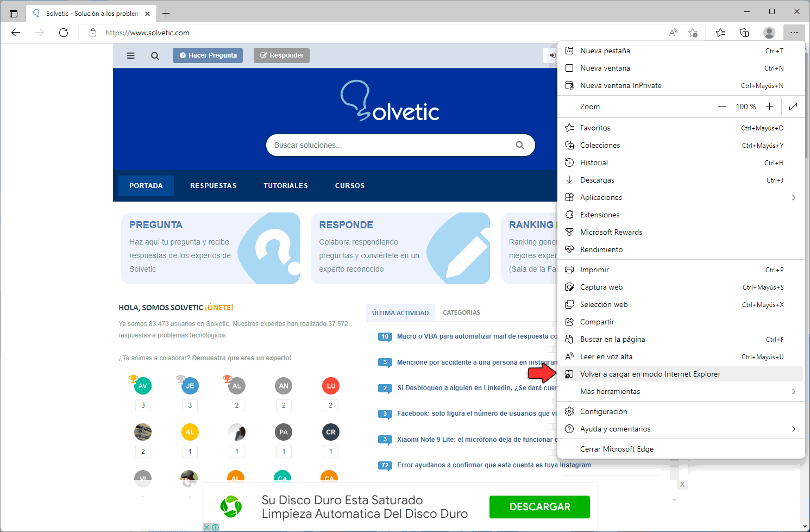
Task: Click the Solvetic header search icon
Action: pyautogui.click(x=155, y=55)
